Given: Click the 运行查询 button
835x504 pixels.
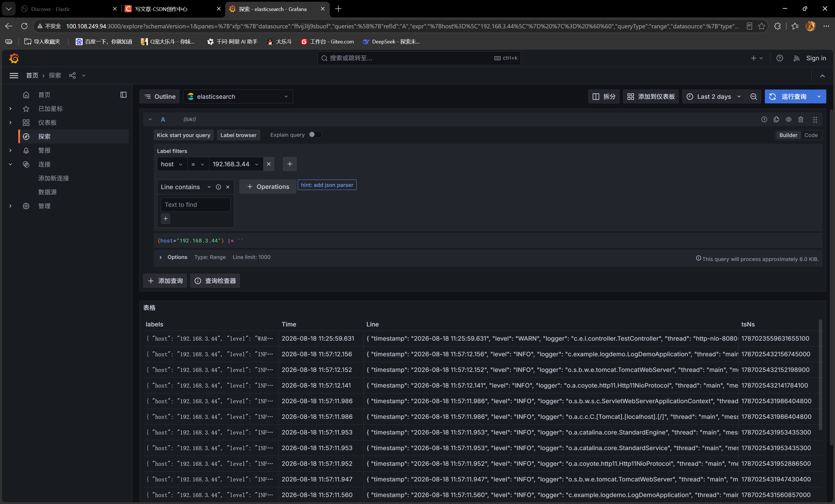Looking at the screenshot, I should tap(789, 97).
